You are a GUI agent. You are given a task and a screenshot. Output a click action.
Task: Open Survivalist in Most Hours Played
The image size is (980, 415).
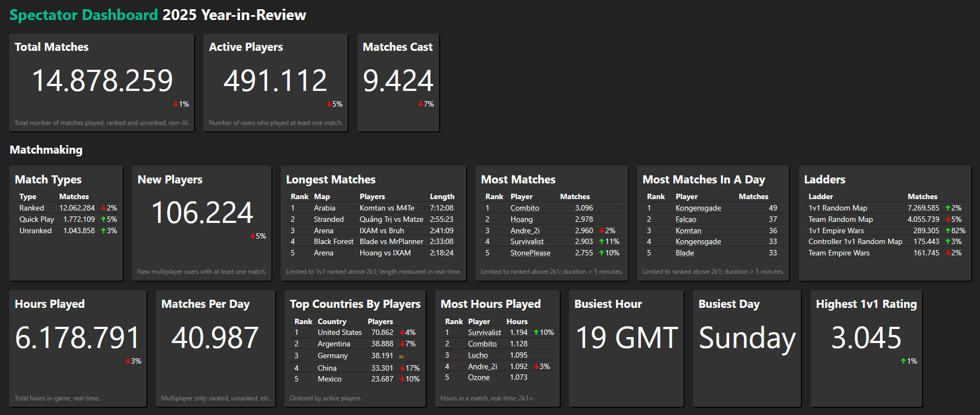click(485, 332)
